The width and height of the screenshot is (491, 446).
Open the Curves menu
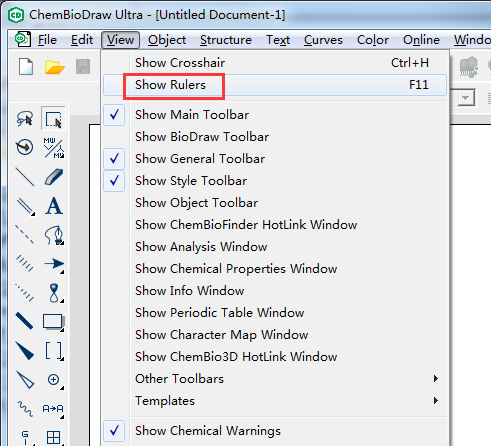coord(323,40)
